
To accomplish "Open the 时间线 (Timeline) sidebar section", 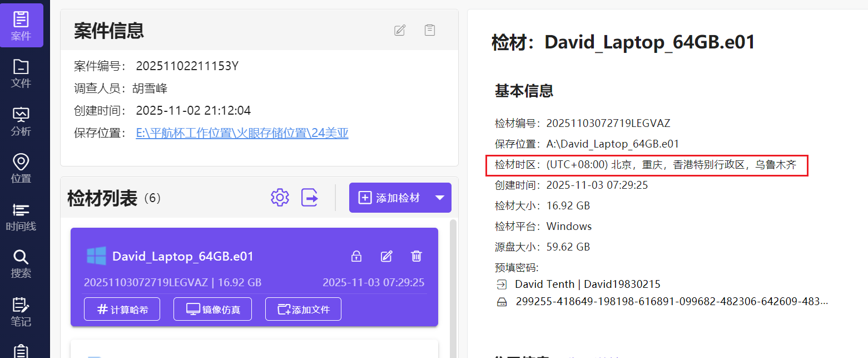I will click(x=21, y=217).
